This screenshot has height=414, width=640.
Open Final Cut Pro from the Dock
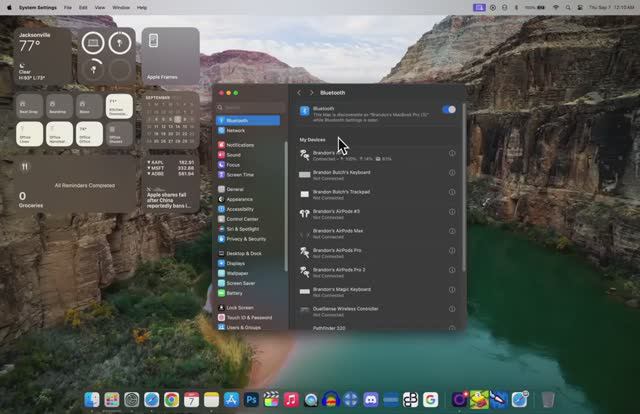pyautogui.click(x=271, y=400)
